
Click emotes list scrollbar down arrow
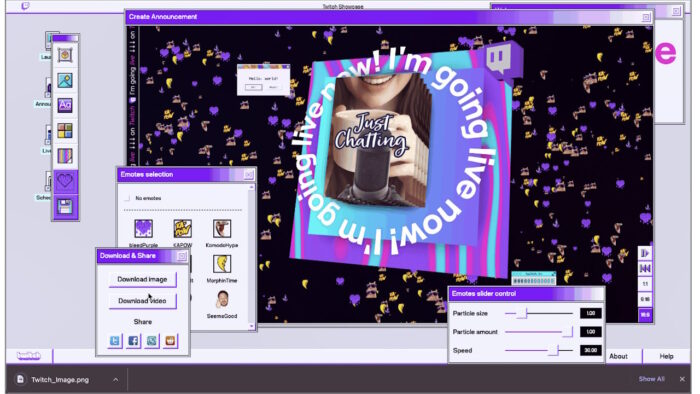[x=251, y=326]
